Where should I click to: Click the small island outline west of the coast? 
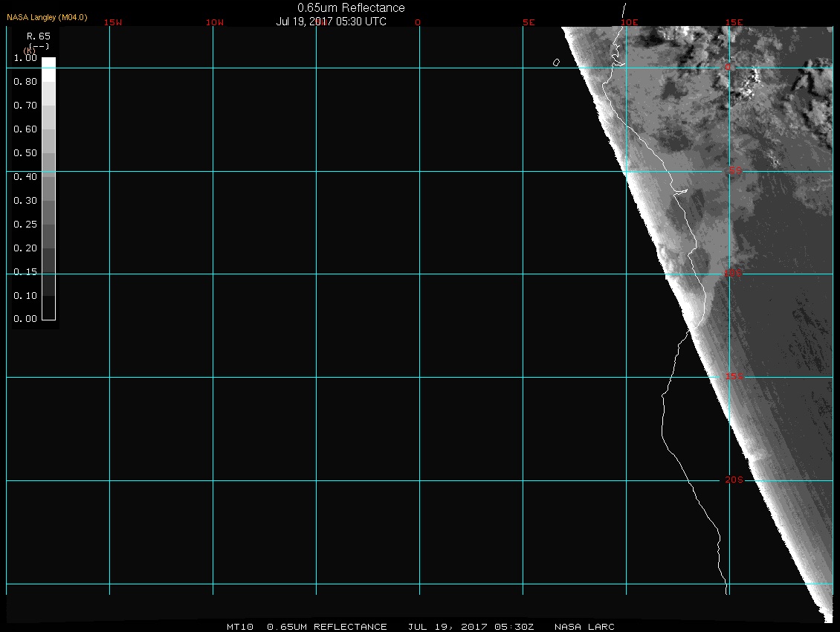click(x=556, y=62)
